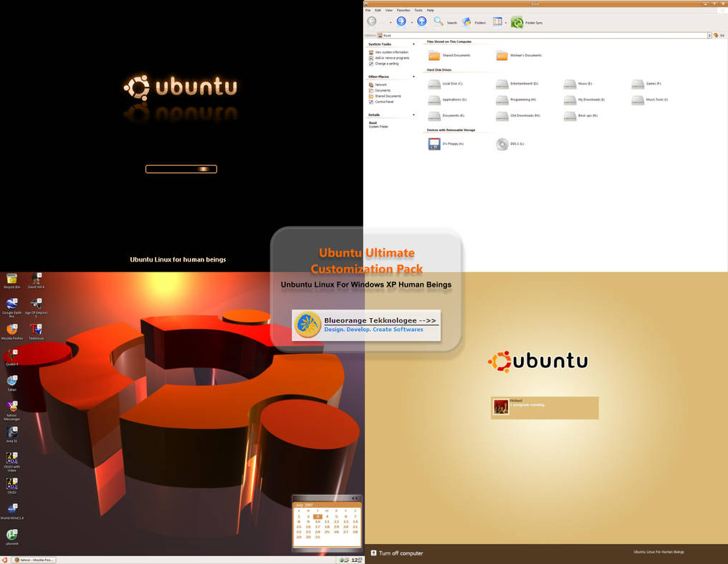728x564 pixels.
Task: Open the Tools menu
Action: tap(418, 10)
